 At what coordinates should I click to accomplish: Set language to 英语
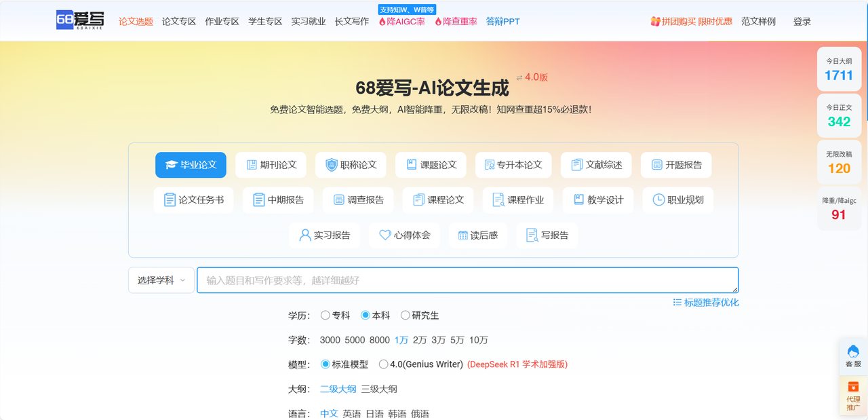click(352, 413)
